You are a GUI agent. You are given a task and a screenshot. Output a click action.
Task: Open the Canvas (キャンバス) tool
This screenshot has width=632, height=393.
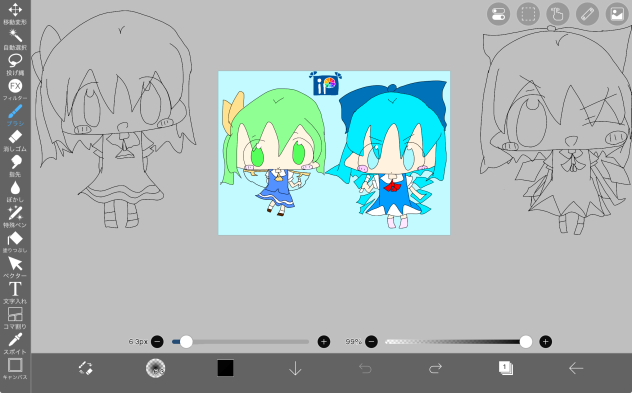[15, 369]
